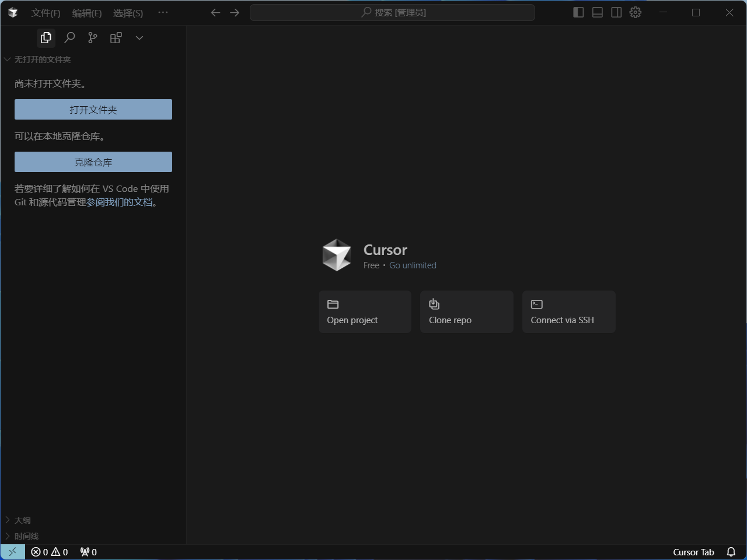The height and width of the screenshot is (560, 747).
Task: Toggle bottom panel layout icon
Action: [x=598, y=12]
